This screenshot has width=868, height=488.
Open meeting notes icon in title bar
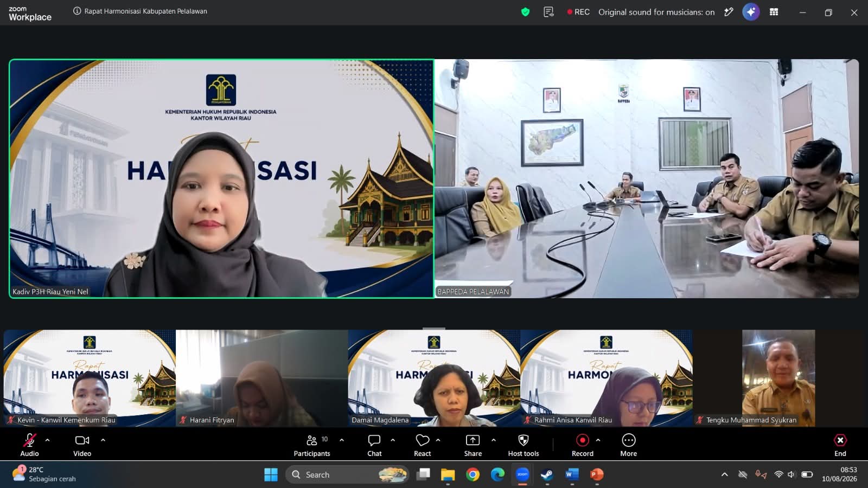click(548, 12)
